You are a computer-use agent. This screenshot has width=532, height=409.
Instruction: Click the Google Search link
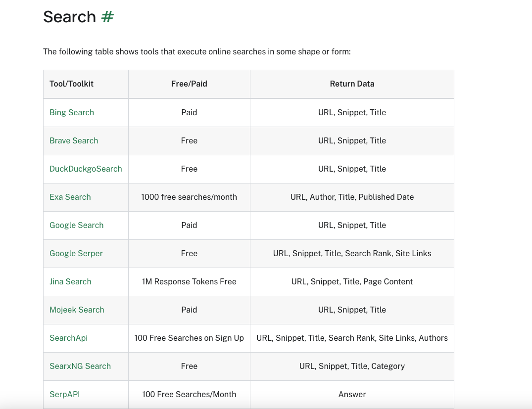click(77, 225)
